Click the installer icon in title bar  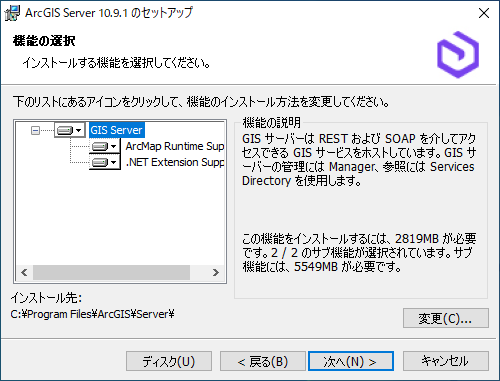click(12, 13)
